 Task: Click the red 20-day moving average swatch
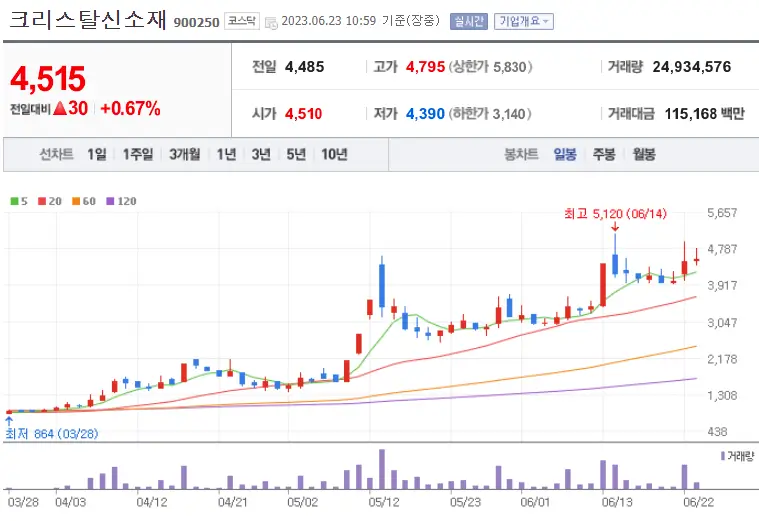click(42, 201)
